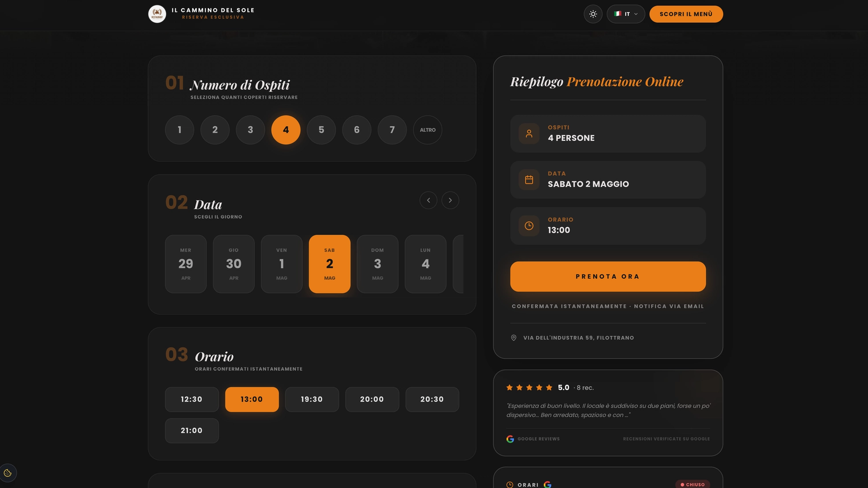868x488 pixels.
Task: Select the 20:30 time slot
Action: pos(432,400)
